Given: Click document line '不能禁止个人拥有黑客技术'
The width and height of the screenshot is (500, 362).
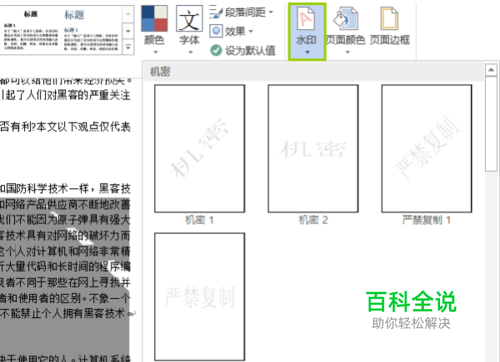Looking at the screenshot, I should click(x=63, y=313).
